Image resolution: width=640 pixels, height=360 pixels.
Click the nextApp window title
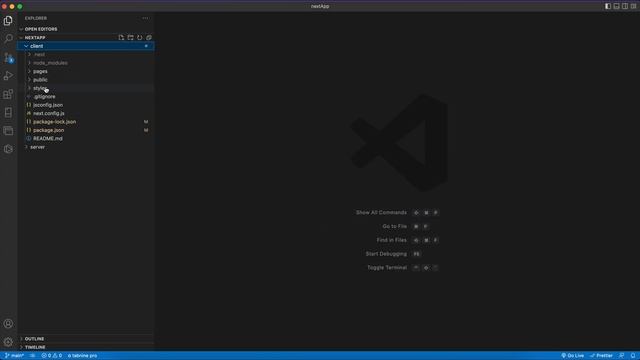click(320, 6)
